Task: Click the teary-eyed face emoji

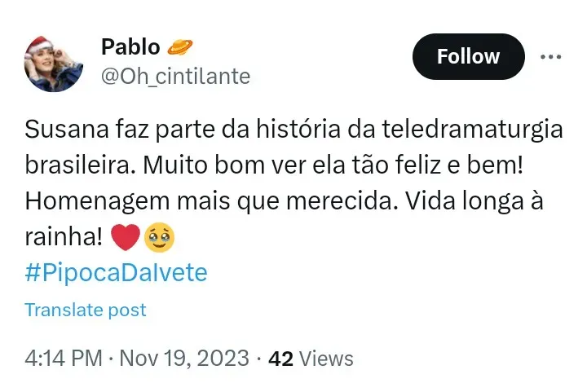Action: pyautogui.click(x=158, y=237)
